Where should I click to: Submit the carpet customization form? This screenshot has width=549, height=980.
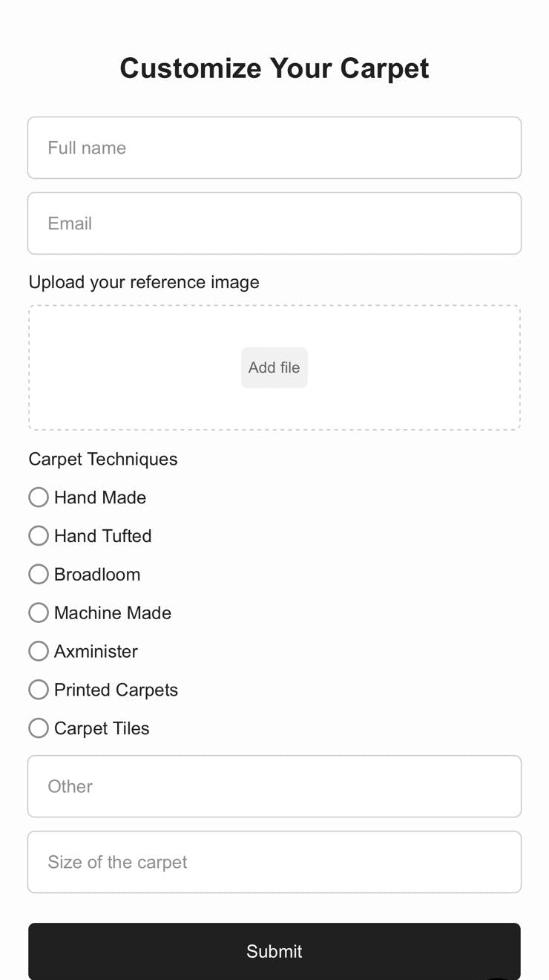pos(274,951)
